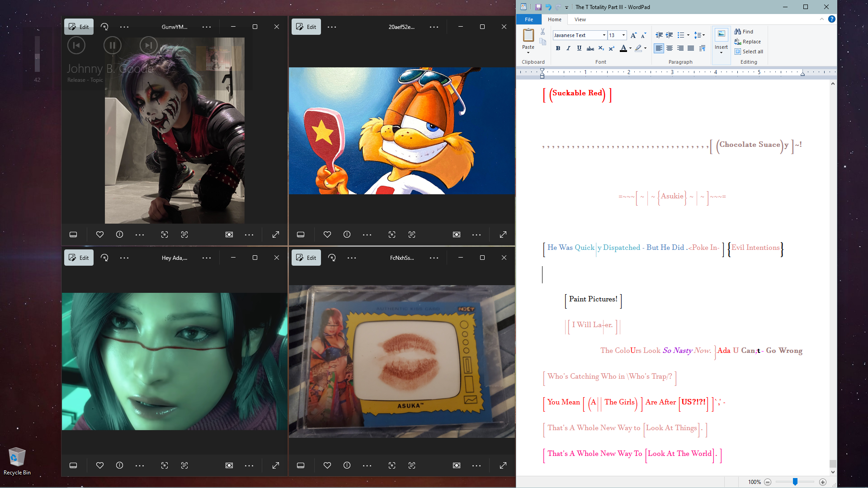This screenshot has width=868, height=488.
Task: Expand the highlight color arrow
Action: pyautogui.click(x=645, y=48)
